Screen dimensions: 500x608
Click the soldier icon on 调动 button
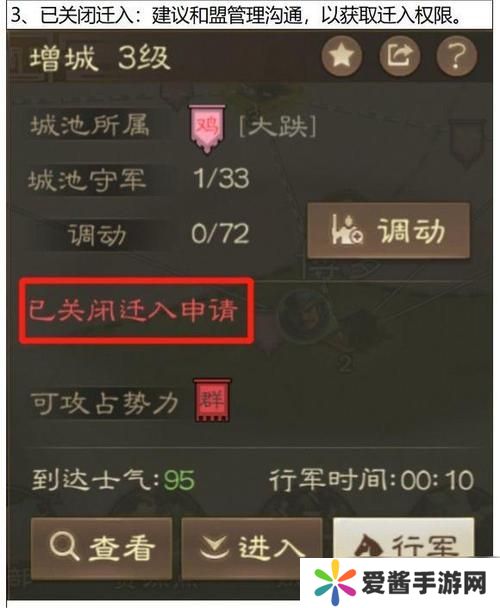pos(347,230)
